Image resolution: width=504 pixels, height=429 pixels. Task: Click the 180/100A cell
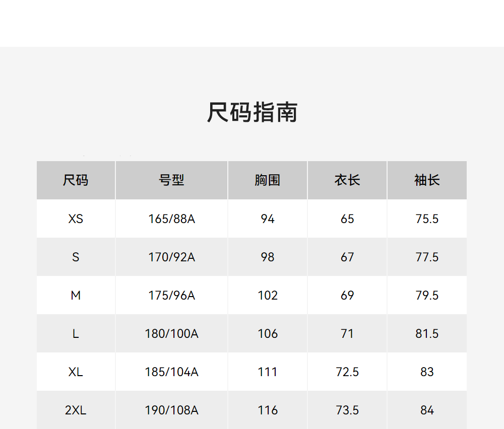[172, 334]
